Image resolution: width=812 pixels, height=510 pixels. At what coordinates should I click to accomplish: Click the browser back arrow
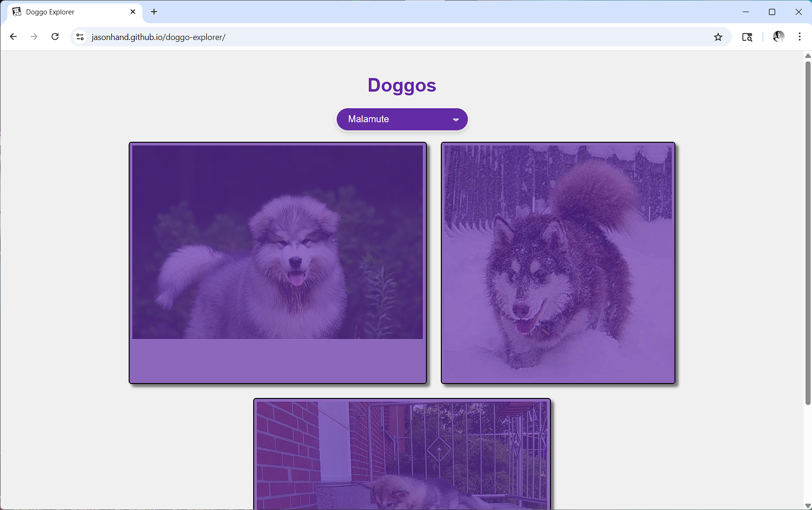coord(13,37)
